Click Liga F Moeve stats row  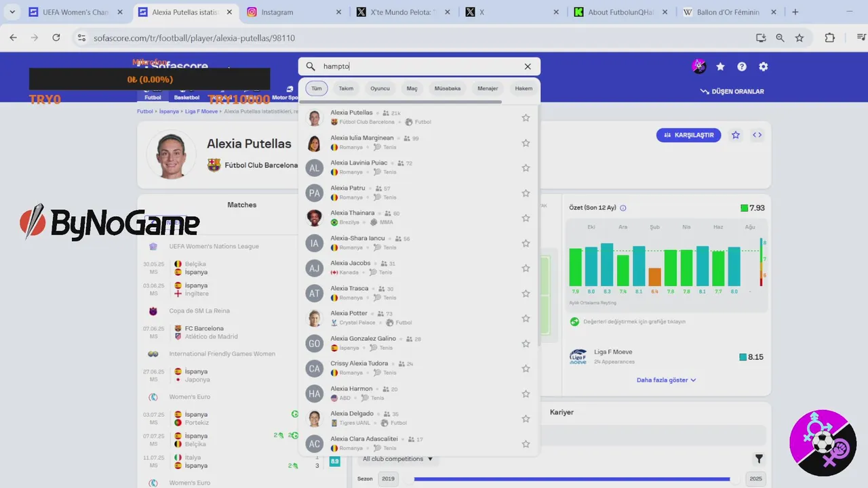(667, 357)
